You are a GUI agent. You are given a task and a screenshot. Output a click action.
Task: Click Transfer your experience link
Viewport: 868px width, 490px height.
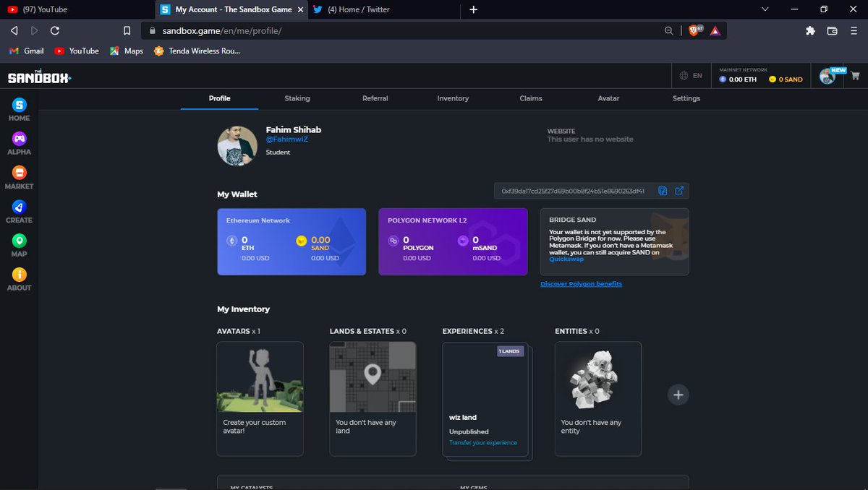pos(483,442)
